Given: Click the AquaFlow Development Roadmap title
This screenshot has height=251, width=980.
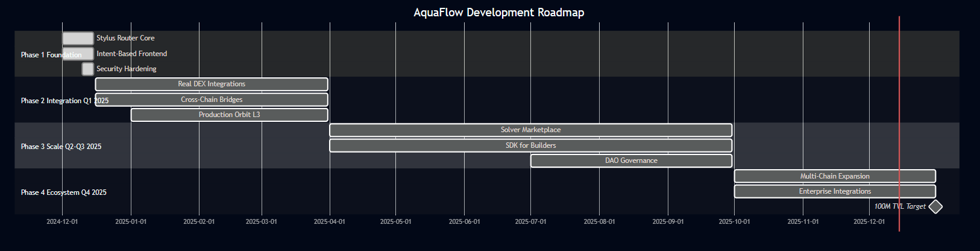Looking at the screenshot, I should 498,13.
